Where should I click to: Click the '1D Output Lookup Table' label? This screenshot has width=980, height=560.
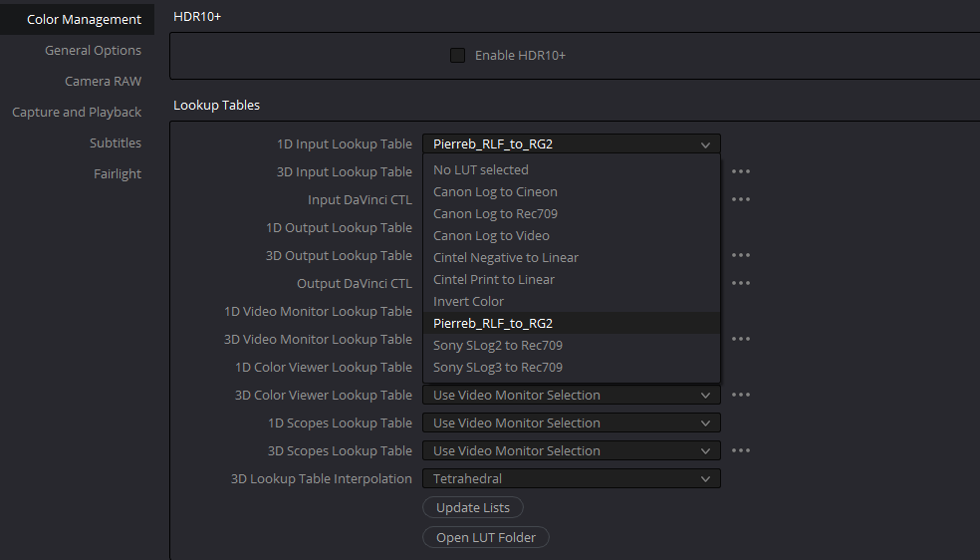339,227
